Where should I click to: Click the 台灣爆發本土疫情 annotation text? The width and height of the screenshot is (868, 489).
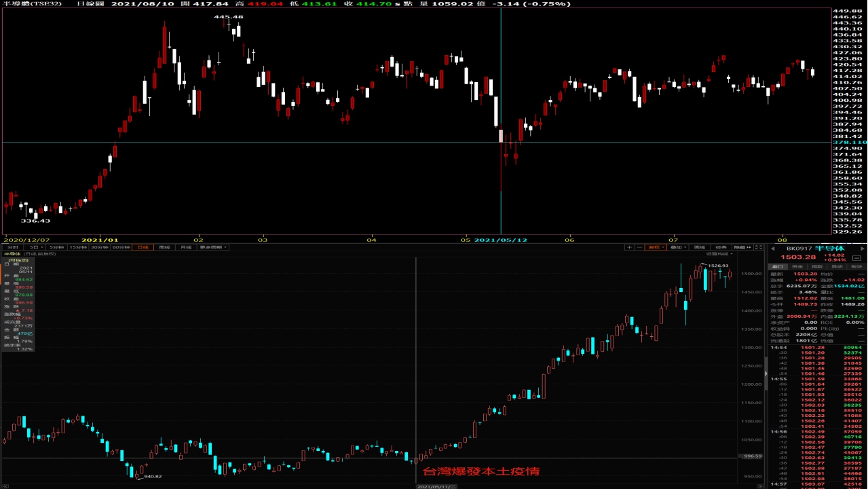click(480, 471)
